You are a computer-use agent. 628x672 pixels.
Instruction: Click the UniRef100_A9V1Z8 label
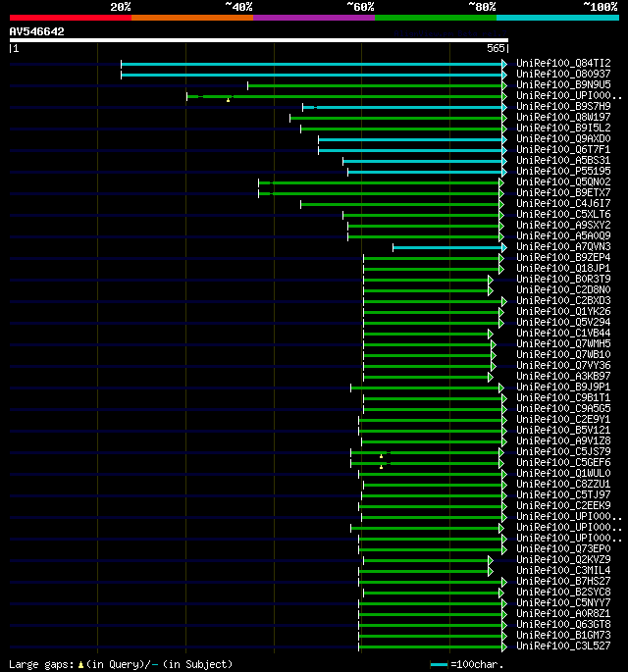click(x=563, y=441)
